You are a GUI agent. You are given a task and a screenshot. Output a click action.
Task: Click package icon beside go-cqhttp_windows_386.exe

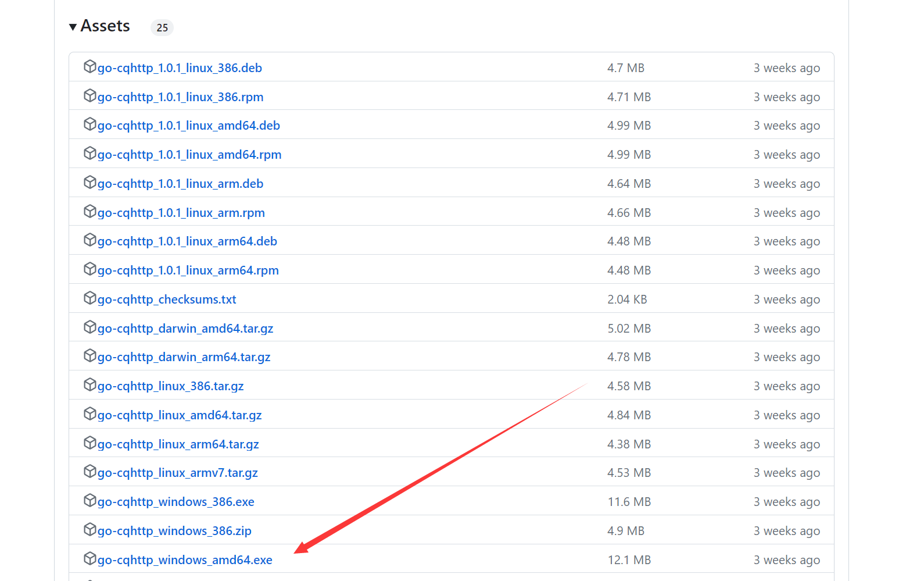(x=89, y=500)
